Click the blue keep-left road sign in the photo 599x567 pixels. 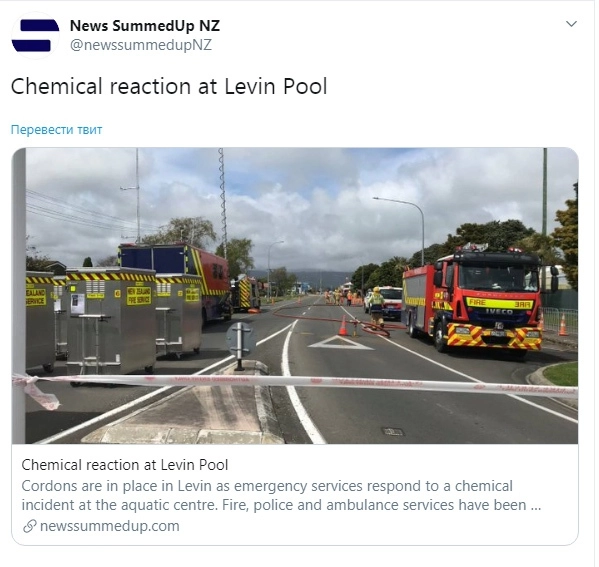(242, 341)
